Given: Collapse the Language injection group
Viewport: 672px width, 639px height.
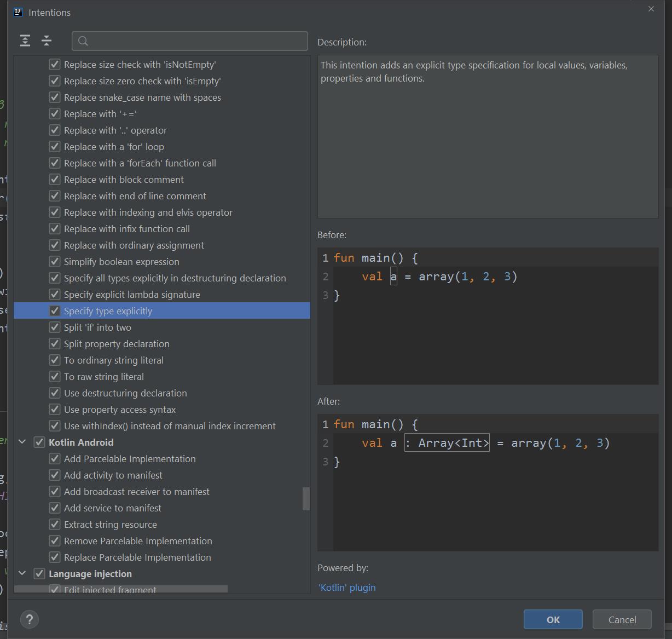Looking at the screenshot, I should 22,574.
